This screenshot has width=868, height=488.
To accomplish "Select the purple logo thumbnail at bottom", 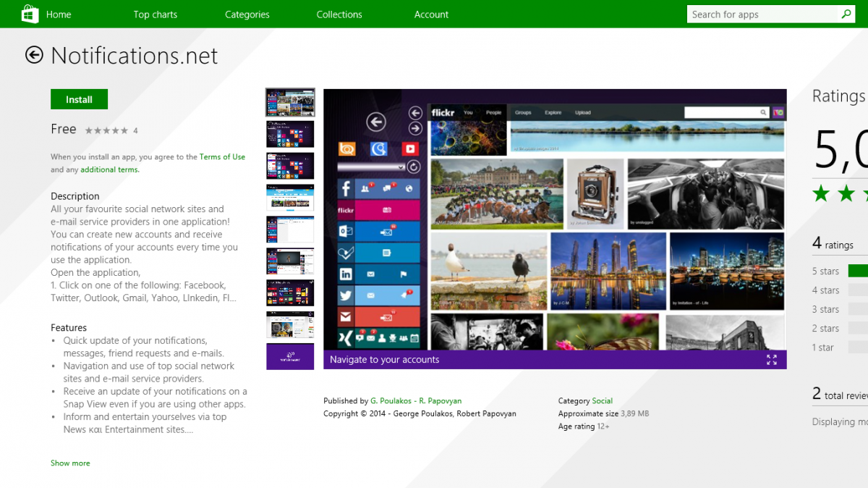I will coord(290,356).
